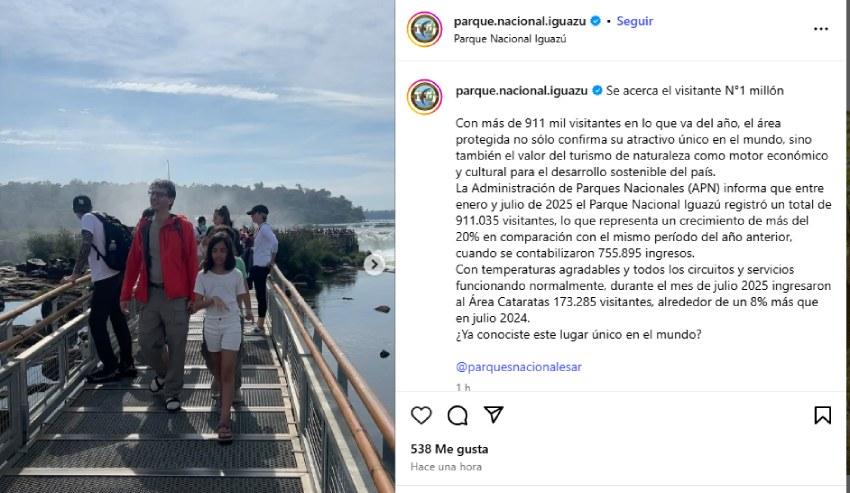Screen dimensions: 850x493
Task: Open the three-dot more options menu
Action: (821, 29)
